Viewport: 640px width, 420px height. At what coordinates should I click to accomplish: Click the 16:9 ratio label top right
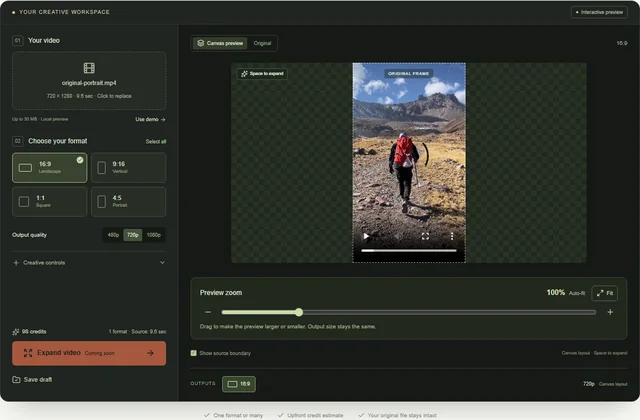click(x=622, y=43)
